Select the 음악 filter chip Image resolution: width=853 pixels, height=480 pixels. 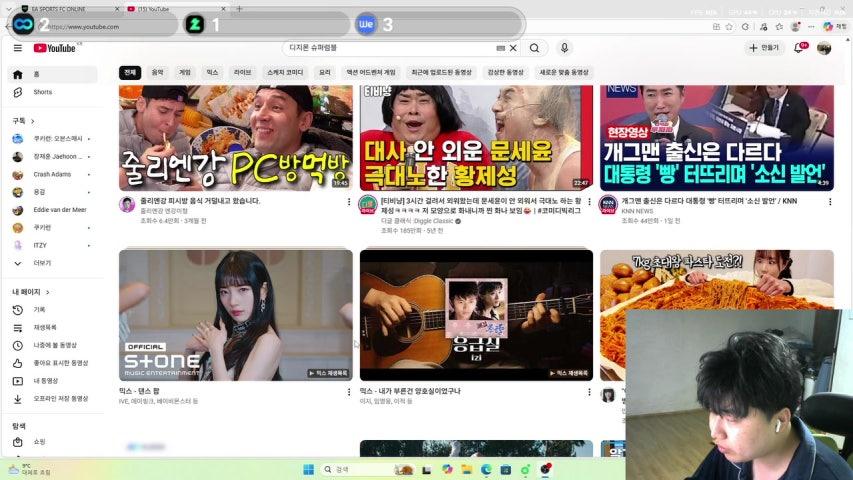pyautogui.click(x=157, y=73)
